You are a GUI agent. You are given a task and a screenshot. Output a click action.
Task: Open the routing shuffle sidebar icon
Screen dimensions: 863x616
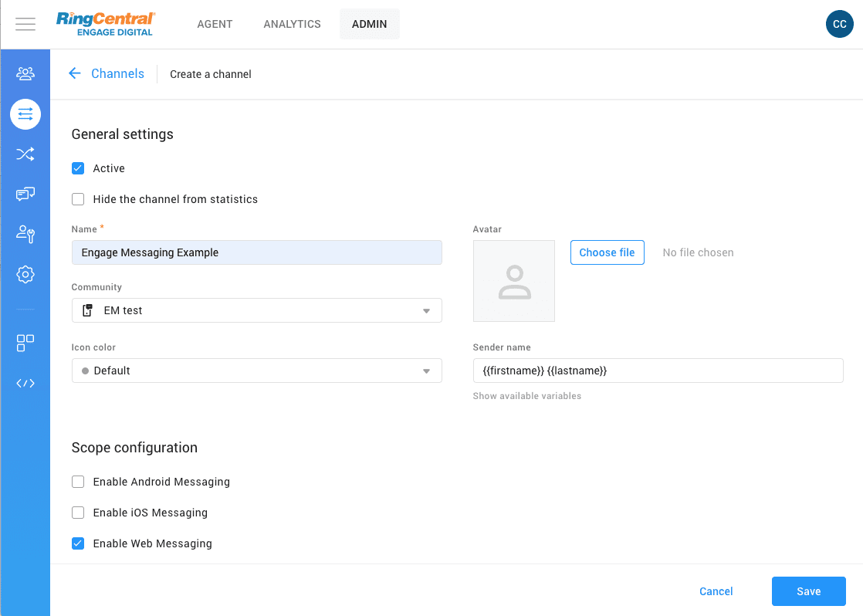[x=25, y=154]
